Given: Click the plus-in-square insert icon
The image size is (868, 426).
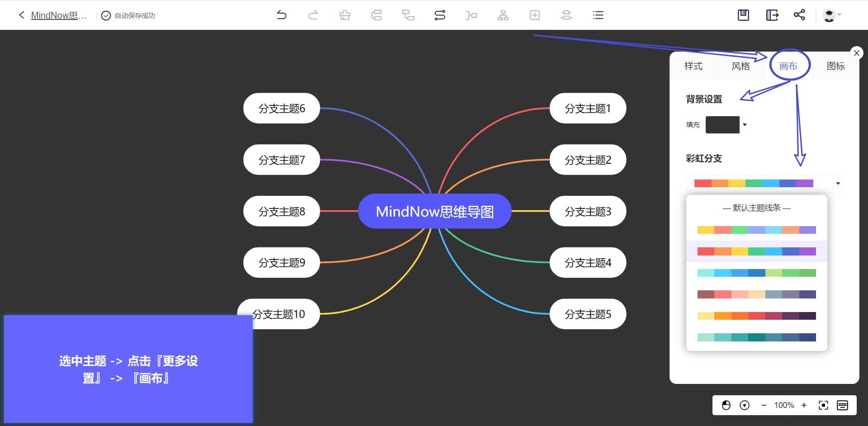Looking at the screenshot, I should [535, 15].
